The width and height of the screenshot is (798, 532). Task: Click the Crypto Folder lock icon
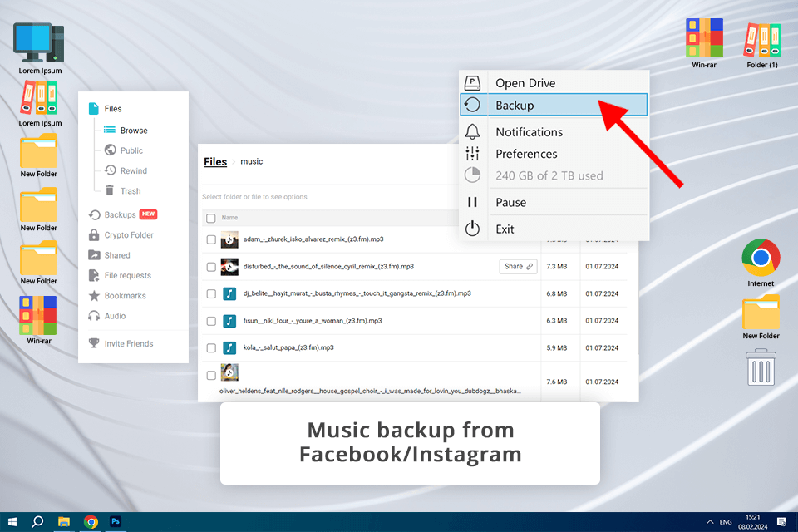(94, 234)
